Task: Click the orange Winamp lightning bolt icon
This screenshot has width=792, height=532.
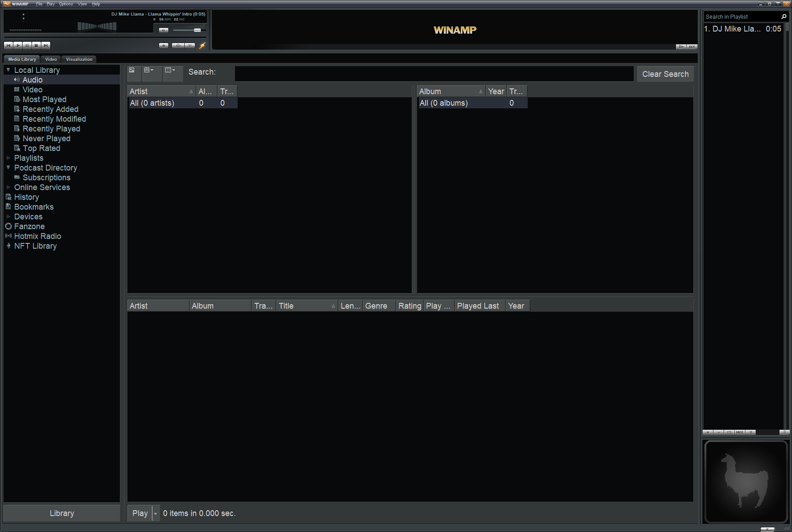Action: coord(203,45)
